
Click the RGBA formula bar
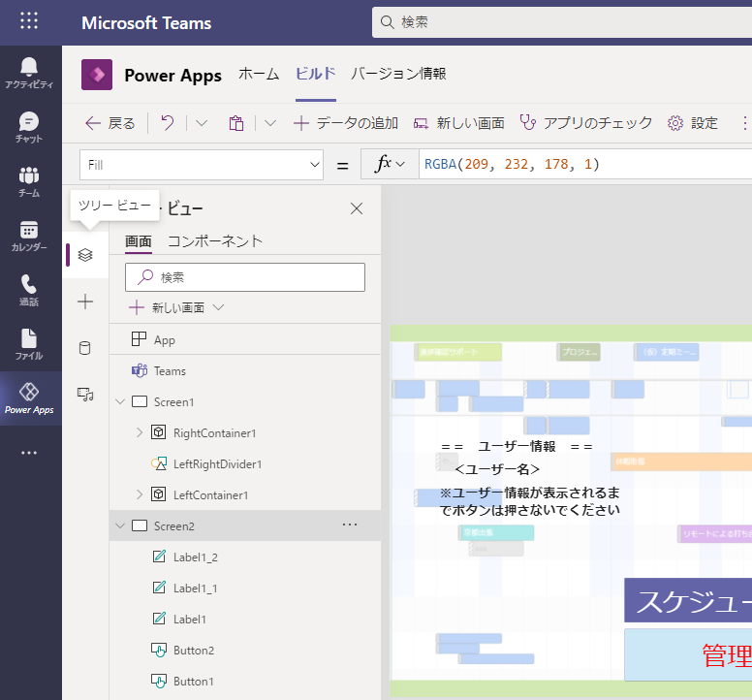585,164
